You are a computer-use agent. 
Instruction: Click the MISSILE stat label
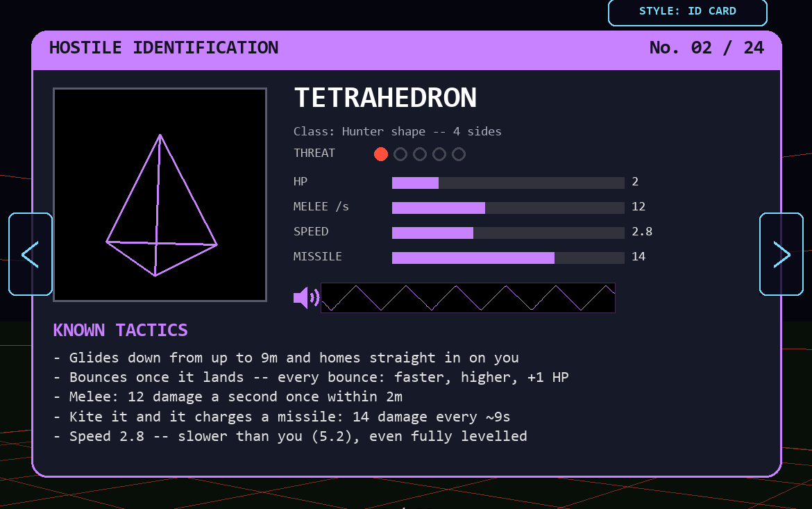(x=317, y=256)
